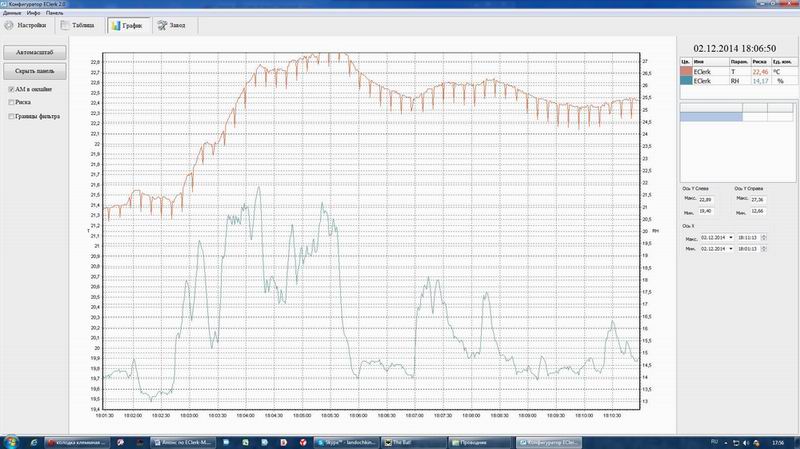Click the Скрыть панель button

35,71
